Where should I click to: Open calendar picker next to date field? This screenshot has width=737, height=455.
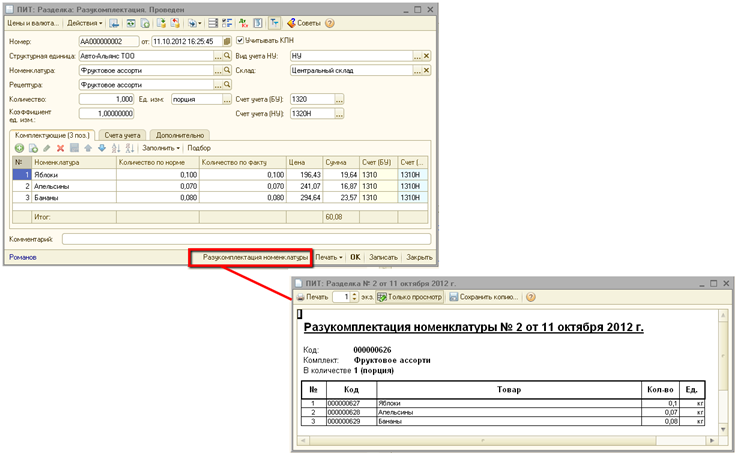226,41
